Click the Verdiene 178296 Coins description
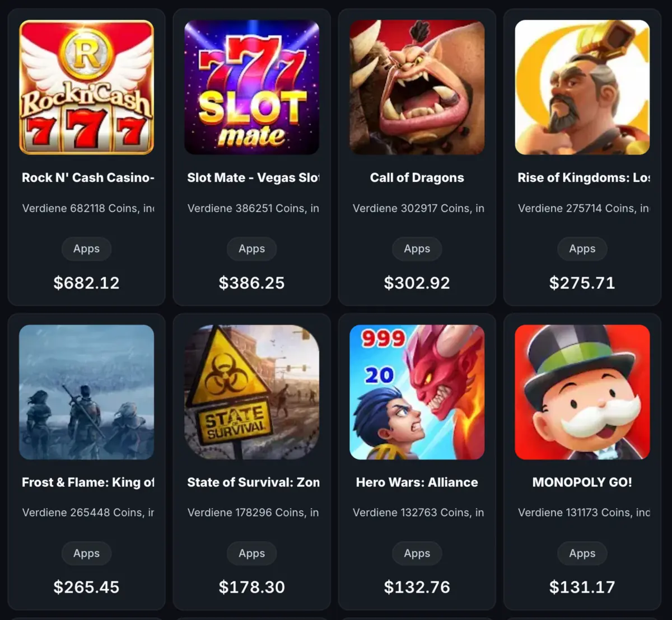The image size is (672, 620). click(x=253, y=513)
